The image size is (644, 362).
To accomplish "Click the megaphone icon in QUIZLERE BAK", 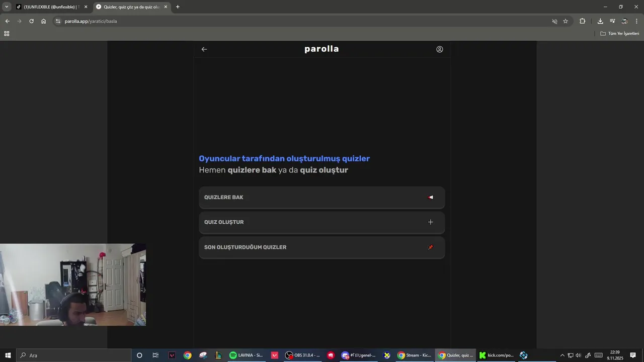I will 430,197.
